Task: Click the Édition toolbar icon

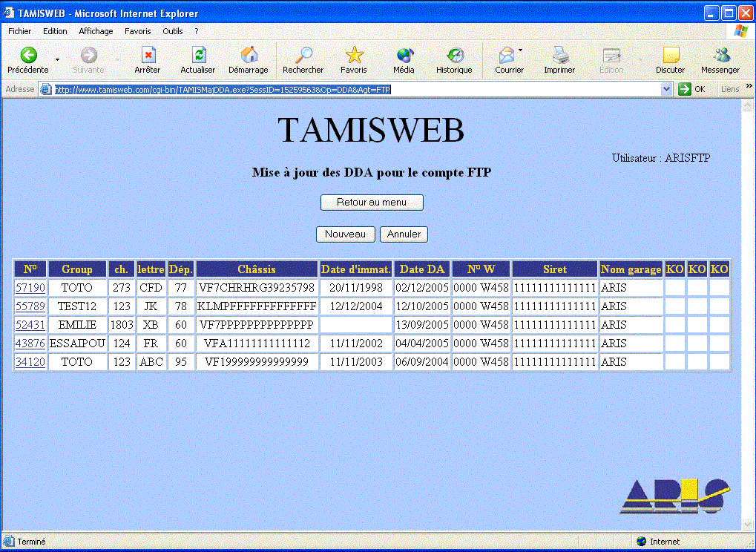Action: pyautogui.click(x=611, y=55)
